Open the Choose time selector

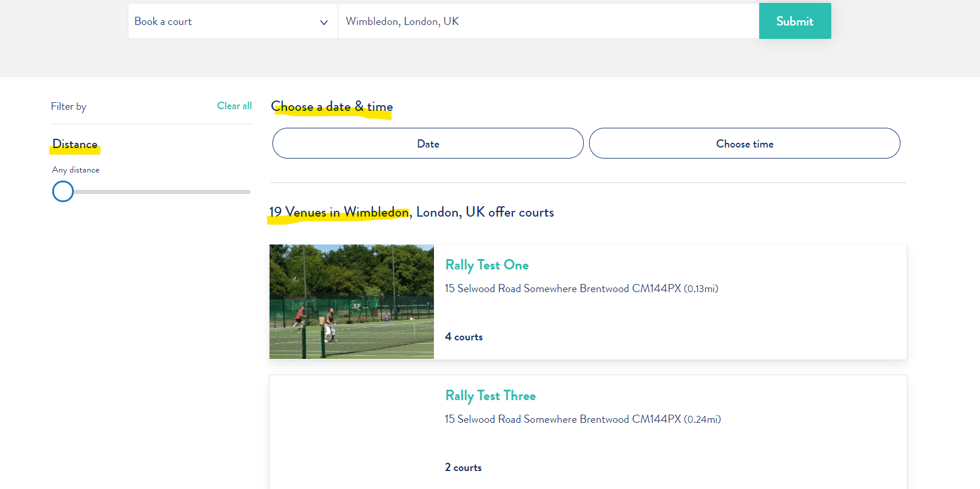tap(744, 143)
